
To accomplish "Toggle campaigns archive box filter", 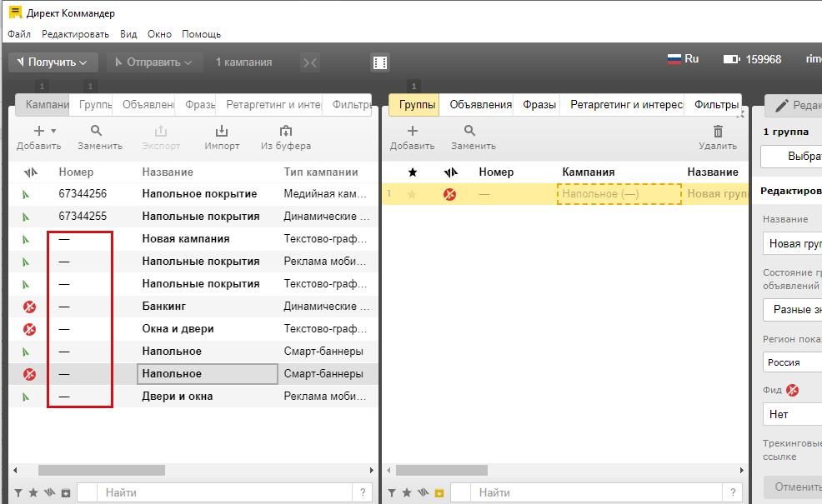I will pyautogui.click(x=66, y=493).
